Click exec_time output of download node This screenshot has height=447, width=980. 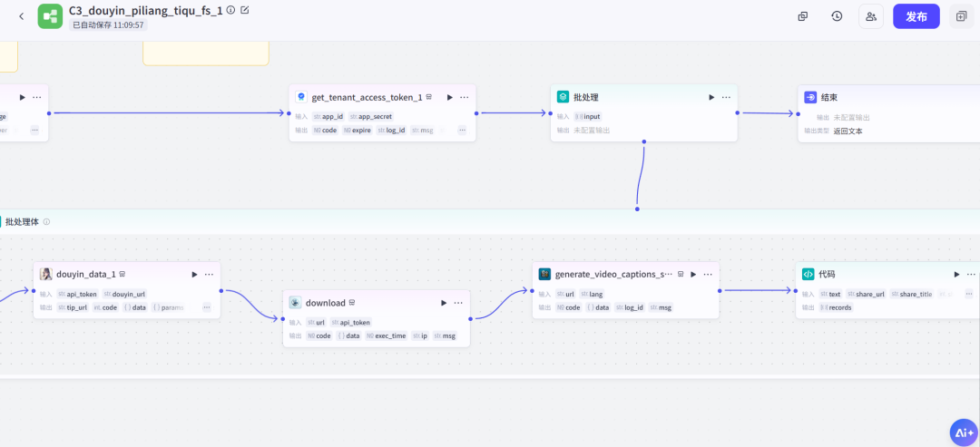coord(386,335)
